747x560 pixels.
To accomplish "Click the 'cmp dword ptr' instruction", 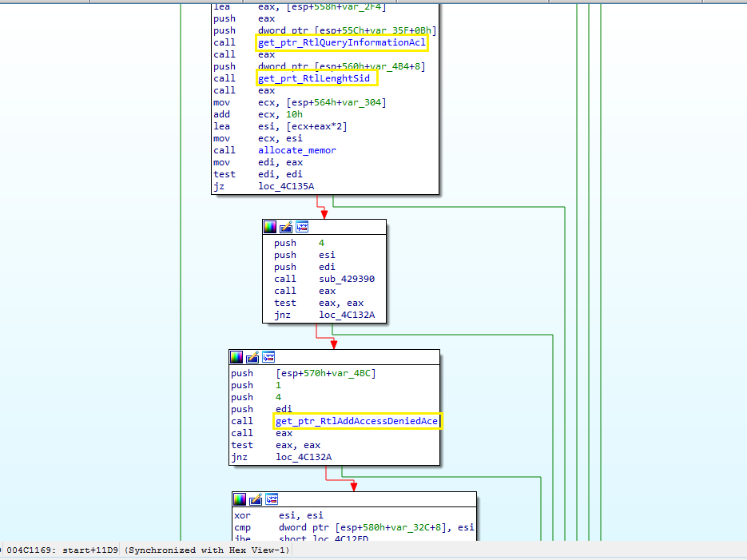I will tap(354, 527).
